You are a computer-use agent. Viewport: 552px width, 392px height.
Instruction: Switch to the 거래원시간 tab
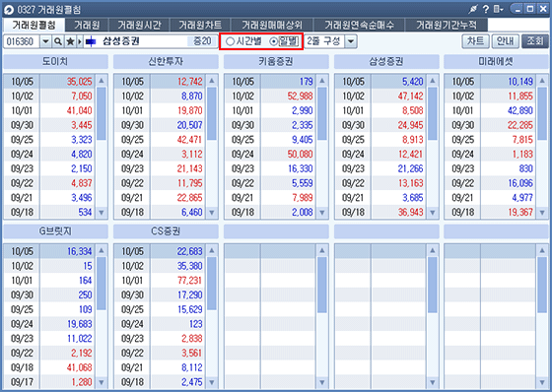click(139, 25)
